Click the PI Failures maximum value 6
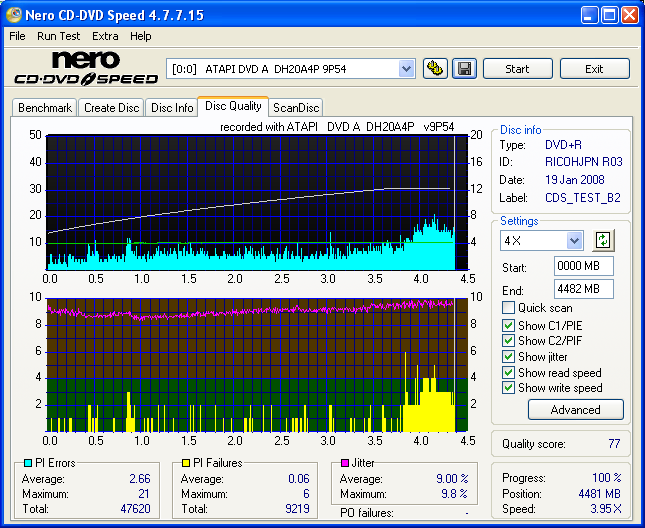Screen dimensions: 645x528 coord(306,494)
